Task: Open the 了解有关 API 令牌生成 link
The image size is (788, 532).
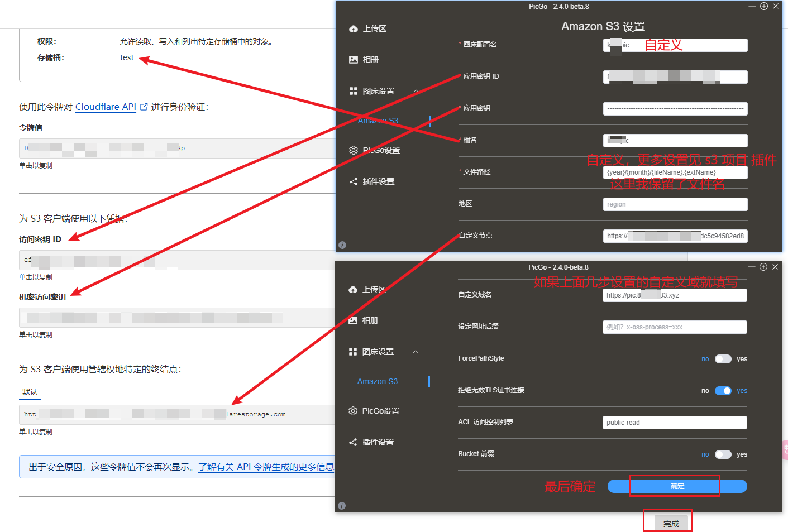Action: click(x=266, y=467)
